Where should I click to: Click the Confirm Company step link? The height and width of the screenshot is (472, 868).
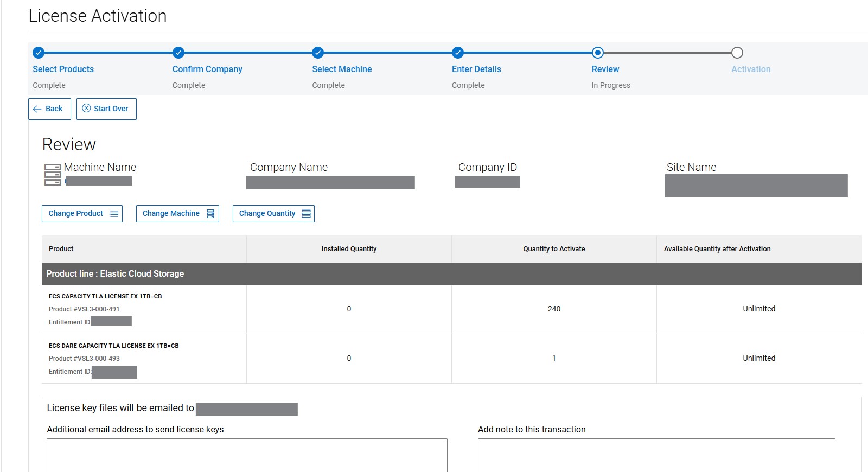[x=207, y=69]
